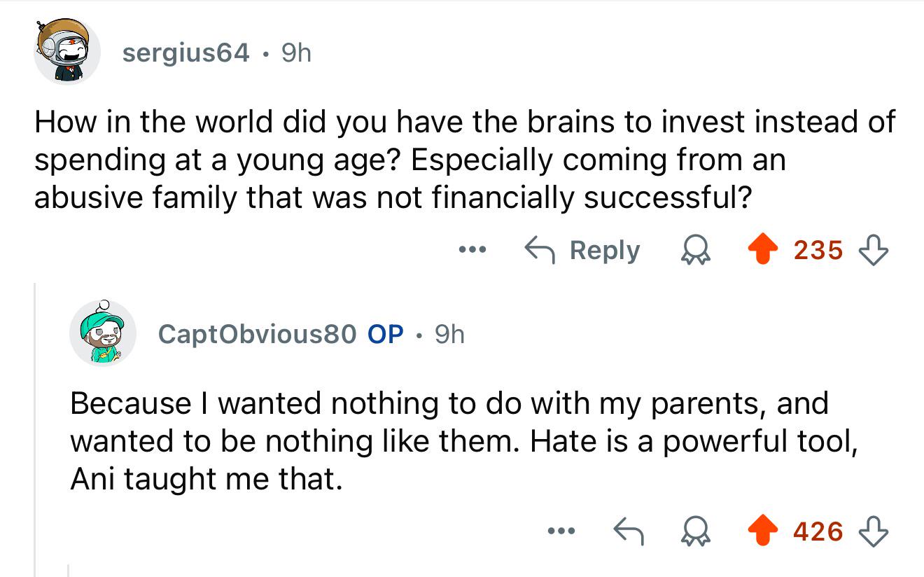Click the 426 vote score

(818, 531)
